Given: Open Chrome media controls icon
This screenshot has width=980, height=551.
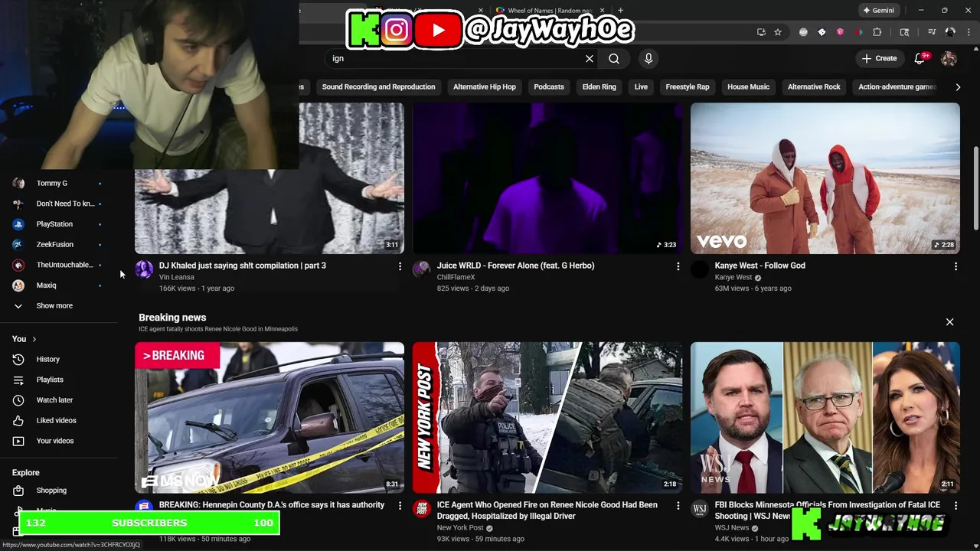Looking at the screenshot, I should 932,32.
